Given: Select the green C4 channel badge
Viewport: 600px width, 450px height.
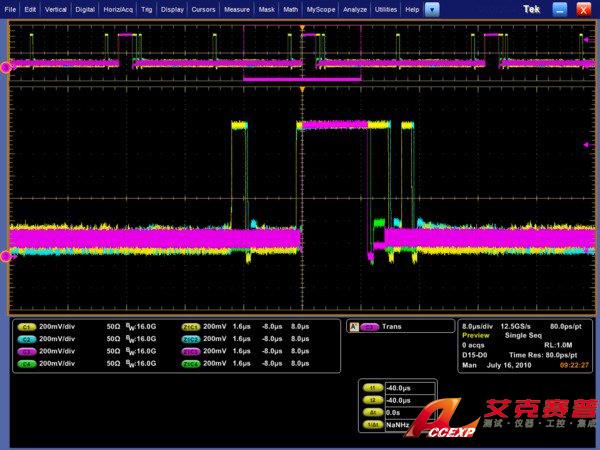Looking at the screenshot, I should 26,365.
